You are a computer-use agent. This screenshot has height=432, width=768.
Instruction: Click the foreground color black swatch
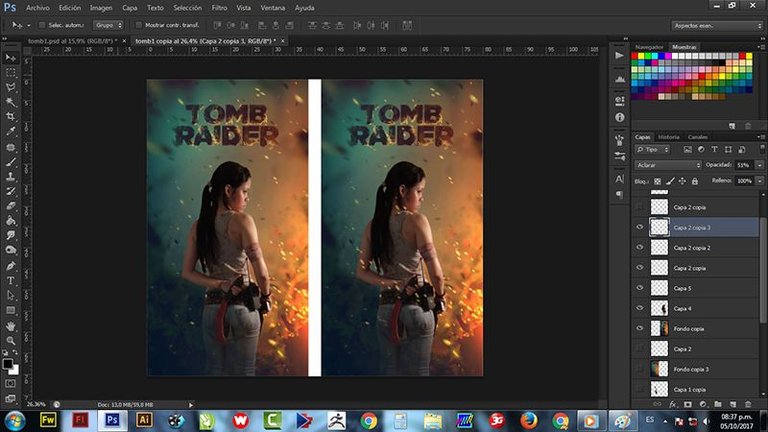(x=7, y=364)
